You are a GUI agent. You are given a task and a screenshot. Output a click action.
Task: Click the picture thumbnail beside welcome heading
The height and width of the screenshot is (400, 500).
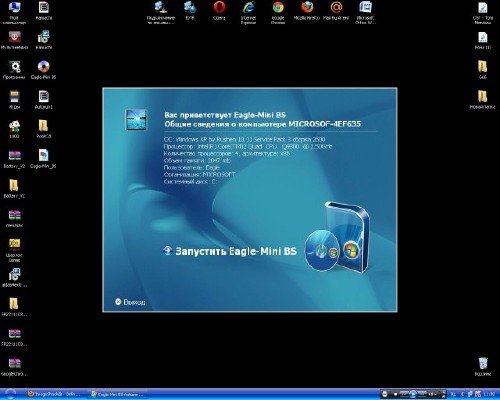point(136,120)
